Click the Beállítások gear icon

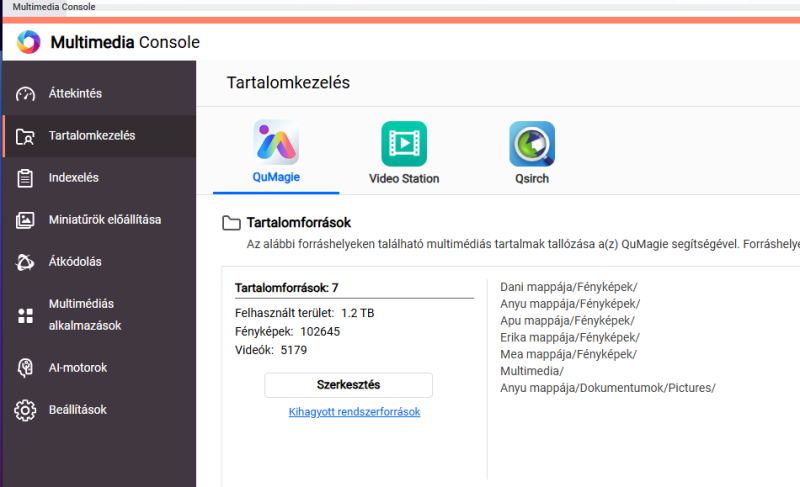click(x=25, y=410)
